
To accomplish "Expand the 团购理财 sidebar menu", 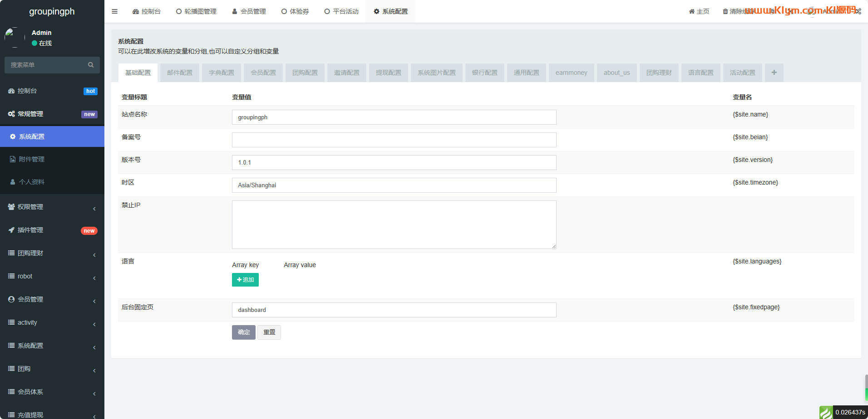I will pyautogui.click(x=52, y=253).
